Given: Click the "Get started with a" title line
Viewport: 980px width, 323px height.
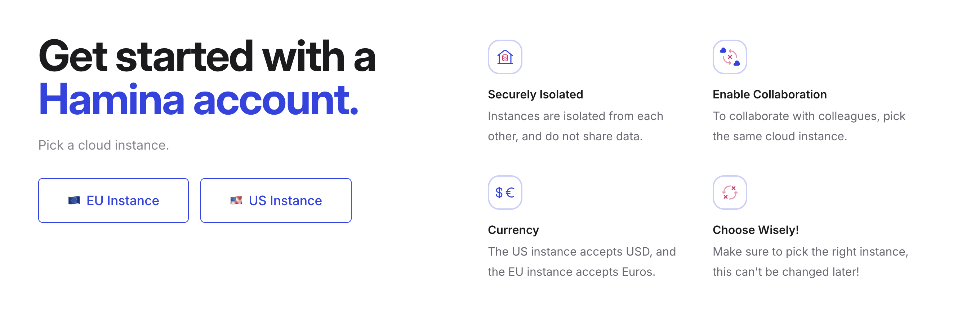Looking at the screenshot, I should (207, 56).
